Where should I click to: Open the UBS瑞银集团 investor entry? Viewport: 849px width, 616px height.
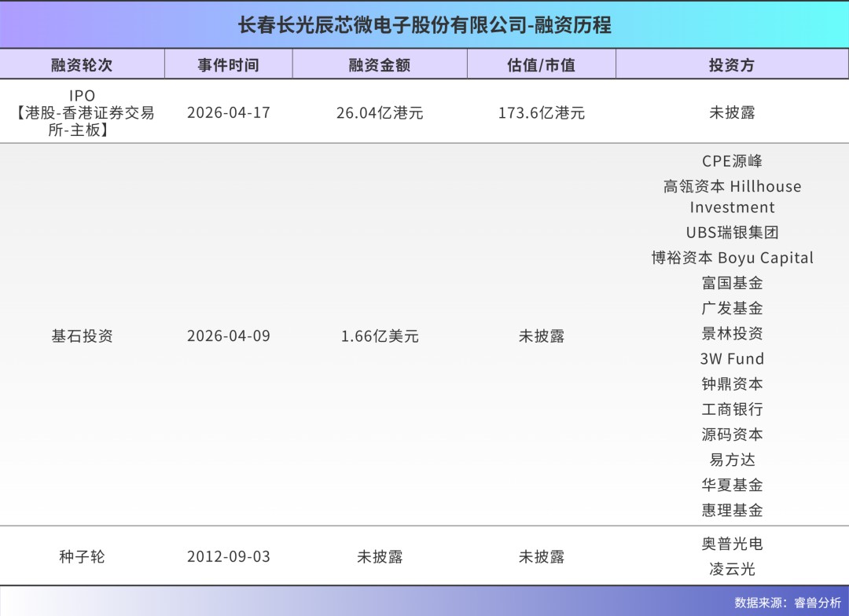point(732,233)
